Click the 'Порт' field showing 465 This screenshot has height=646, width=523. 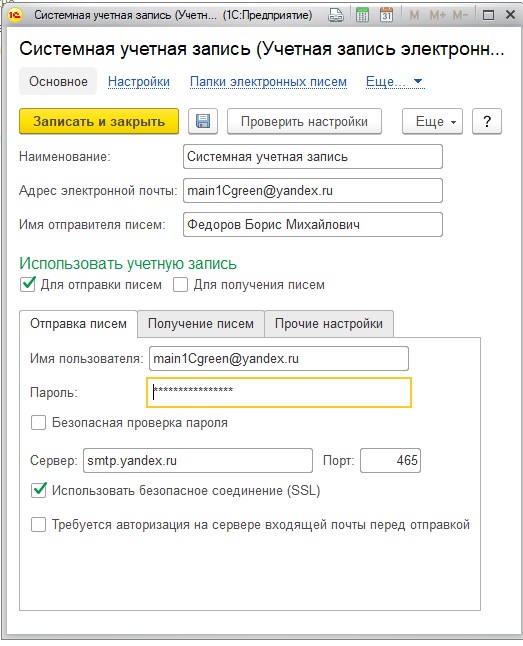click(x=390, y=460)
